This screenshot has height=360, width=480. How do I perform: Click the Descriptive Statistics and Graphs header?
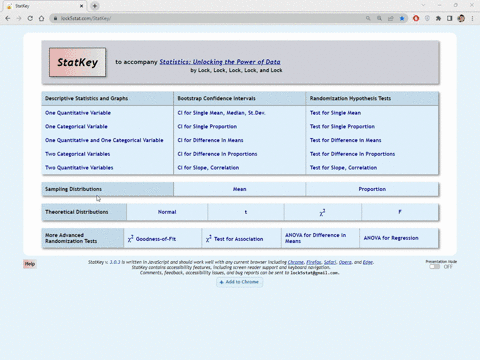coord(86,98)
